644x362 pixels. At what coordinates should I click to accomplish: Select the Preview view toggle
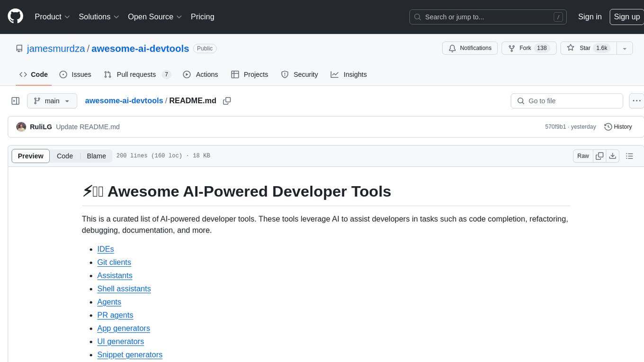(31, 156)
